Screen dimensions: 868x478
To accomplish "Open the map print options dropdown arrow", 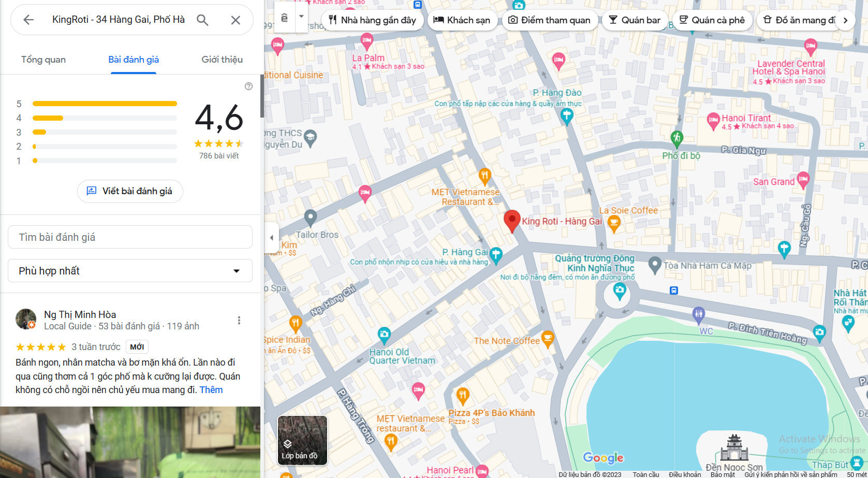I will pyautogui.click(x=301, y=17).
